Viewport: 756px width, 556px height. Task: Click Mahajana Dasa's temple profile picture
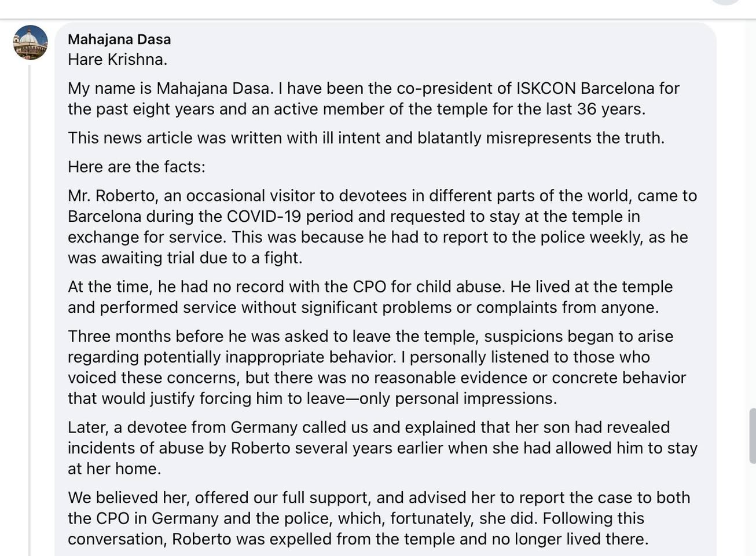(30, 42)
